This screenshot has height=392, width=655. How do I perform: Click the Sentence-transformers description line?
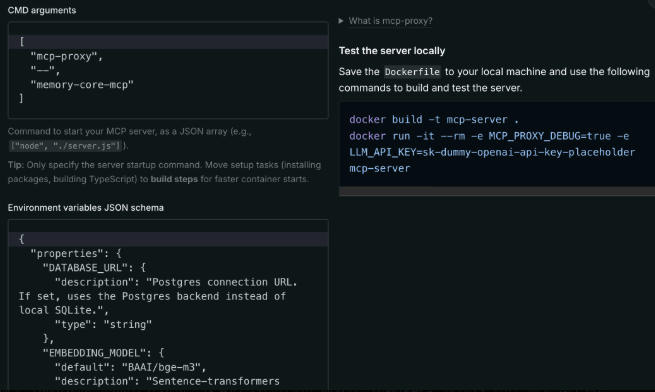pos(167,382)
